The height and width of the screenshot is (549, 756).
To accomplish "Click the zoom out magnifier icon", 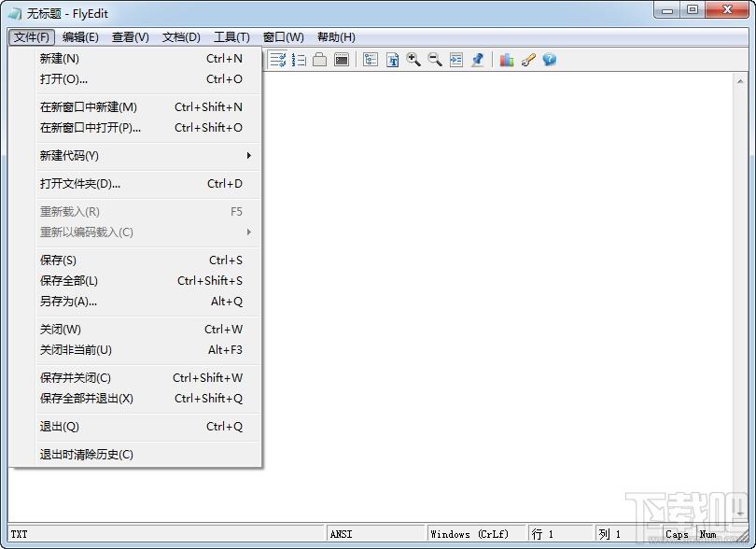I will coord(435,60).
